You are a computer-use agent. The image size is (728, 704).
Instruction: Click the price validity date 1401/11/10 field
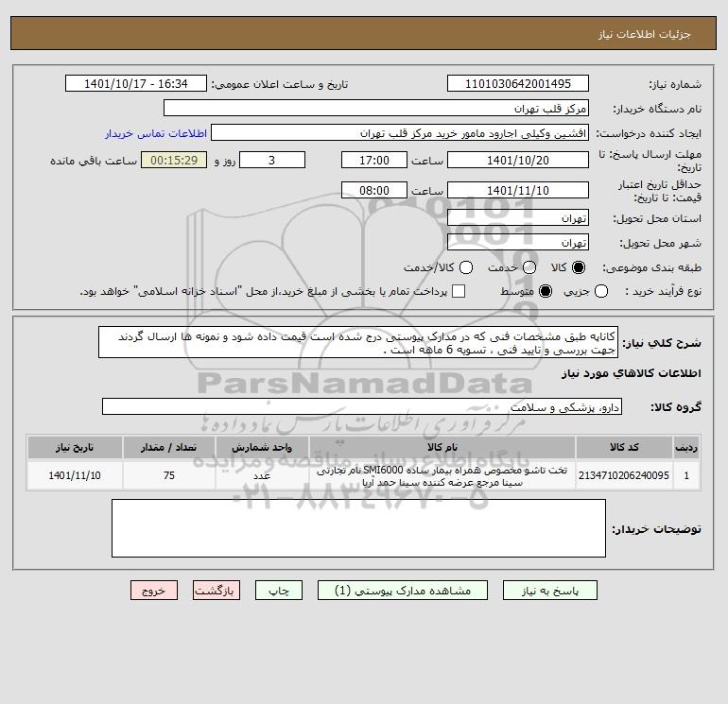tap(518, 190)
